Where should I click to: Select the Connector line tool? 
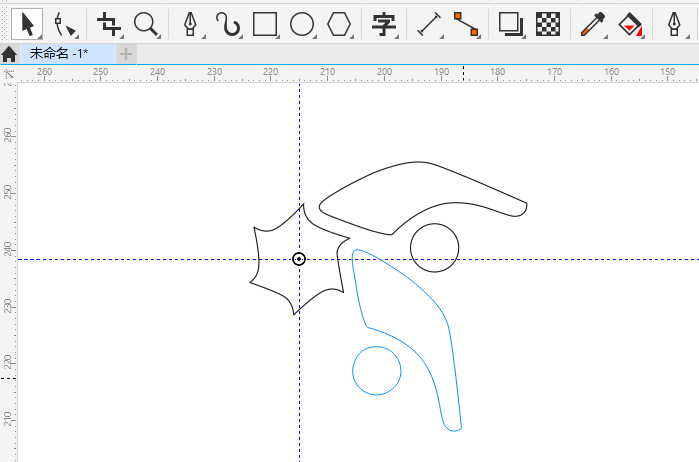click(466, 24)
